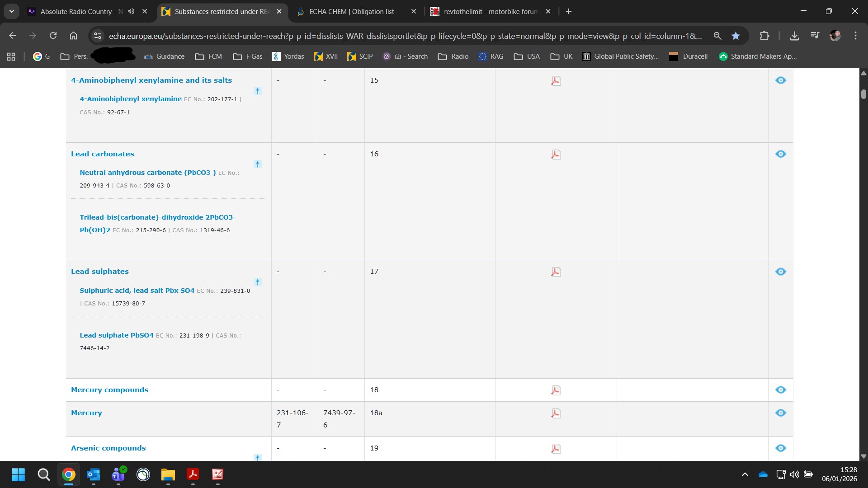868x488 pixels.
Task: View details eye icon for Mercury compounds
Action: 780,390
